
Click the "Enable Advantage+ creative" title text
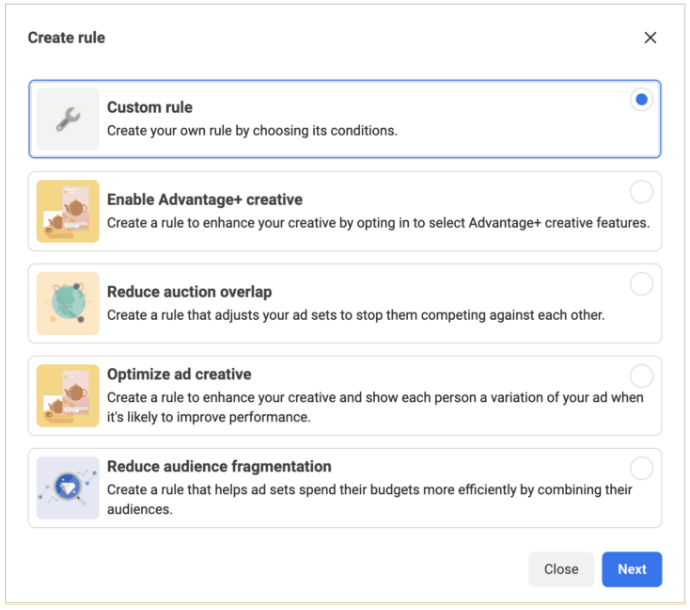[204, 199]
